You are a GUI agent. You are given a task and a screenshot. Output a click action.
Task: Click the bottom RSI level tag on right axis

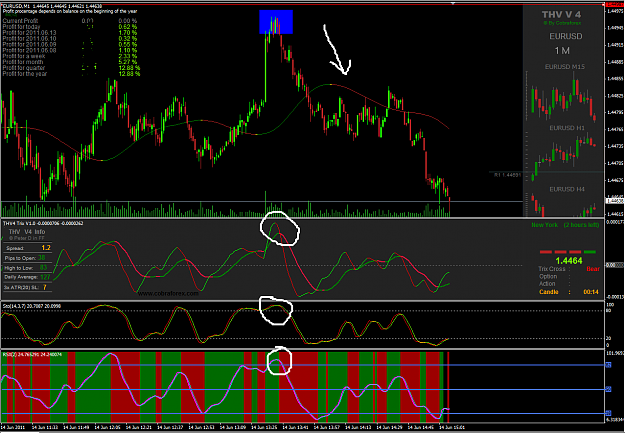coord(609,413)
